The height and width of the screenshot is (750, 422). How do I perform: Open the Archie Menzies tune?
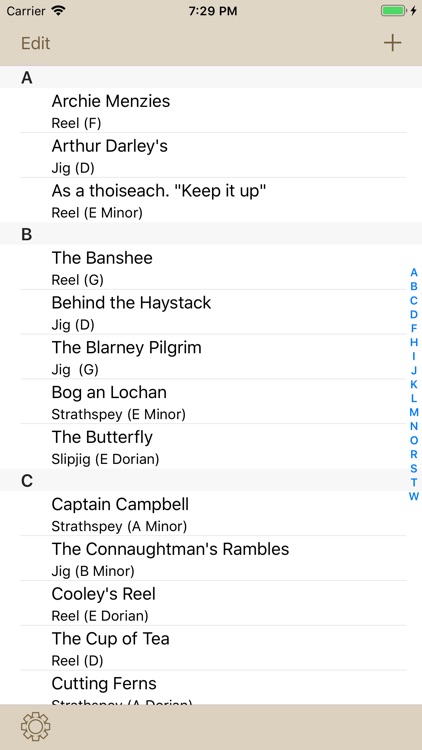click(x=211, y=110)
